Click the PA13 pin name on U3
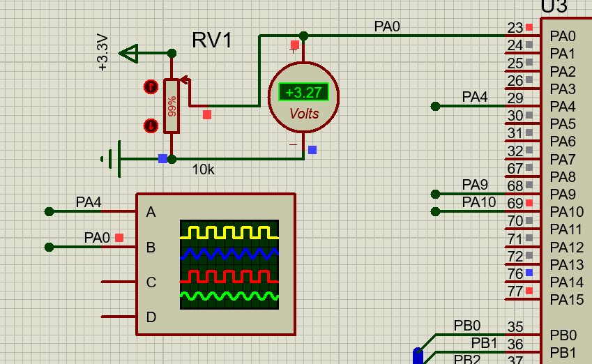 567,265
